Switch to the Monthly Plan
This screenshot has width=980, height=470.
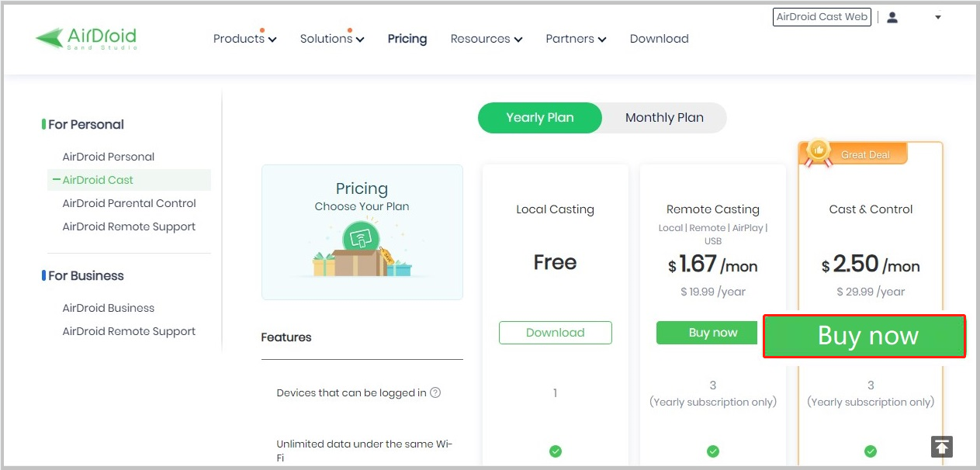664,118
